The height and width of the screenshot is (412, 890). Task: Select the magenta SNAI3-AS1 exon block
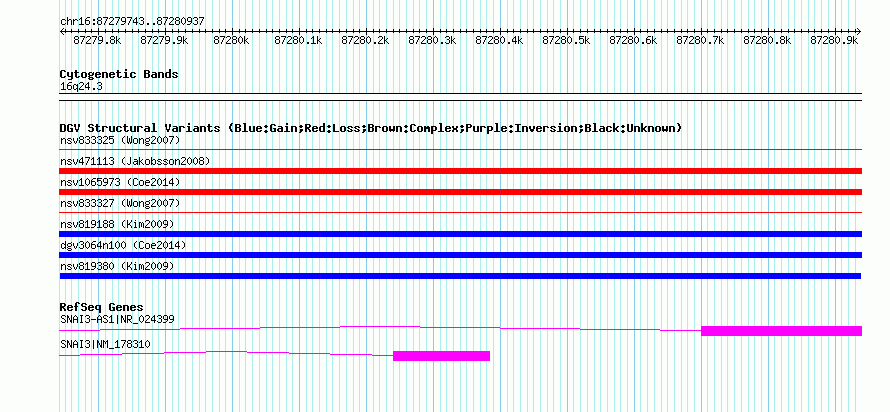pos(782,331)
